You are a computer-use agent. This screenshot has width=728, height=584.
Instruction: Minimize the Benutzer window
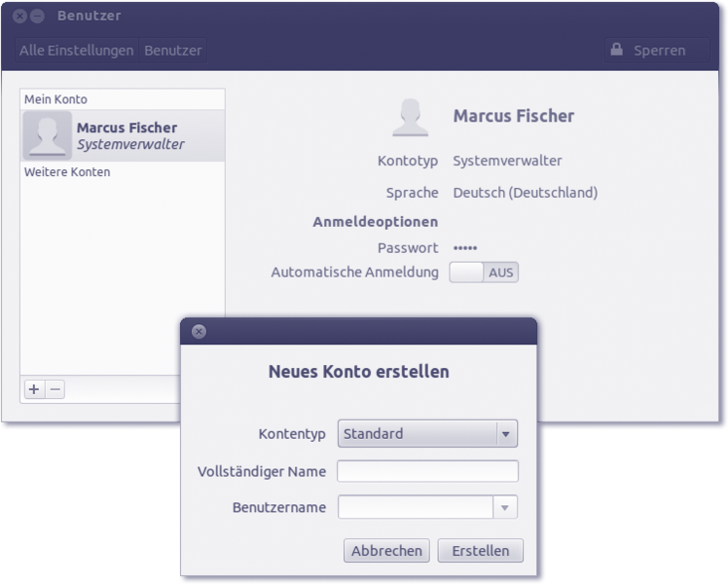(37, 17)
